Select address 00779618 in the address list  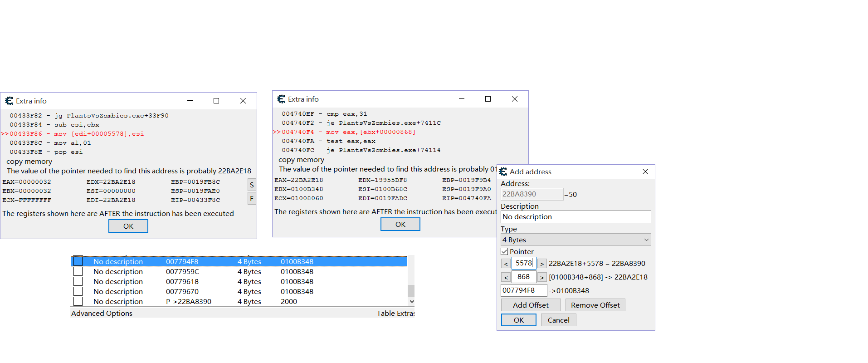[182, 281]
